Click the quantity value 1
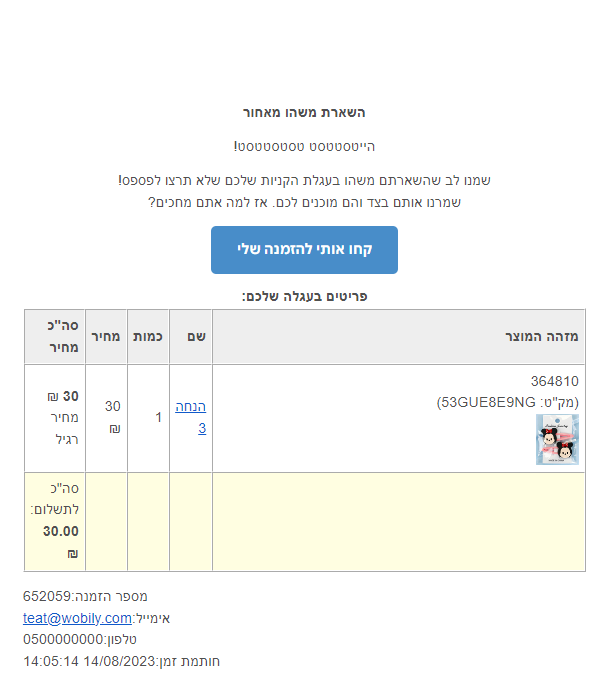This screenshot has height=691, width=608. (x=159, y=417)
